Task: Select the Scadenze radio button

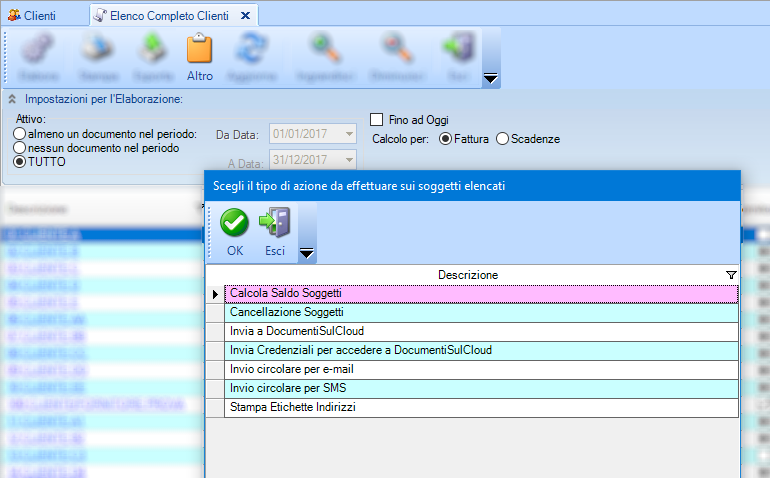Action: click(x=502, y=139)
